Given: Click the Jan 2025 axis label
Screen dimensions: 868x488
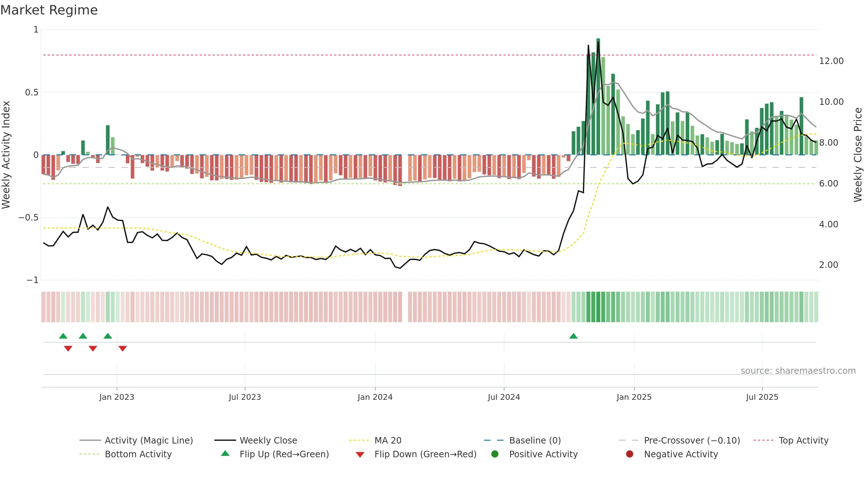Looking at the screenshot, I should click(x=634, y=397).
